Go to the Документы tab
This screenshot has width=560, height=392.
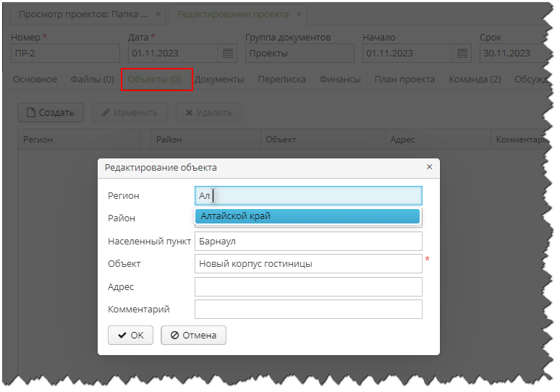(219, 80)
